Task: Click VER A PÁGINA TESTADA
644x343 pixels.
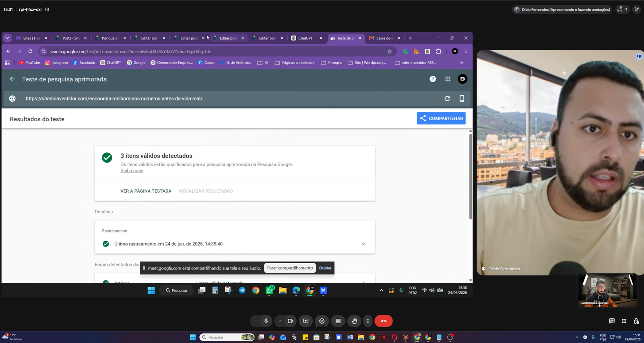Action: pos(146,191)
